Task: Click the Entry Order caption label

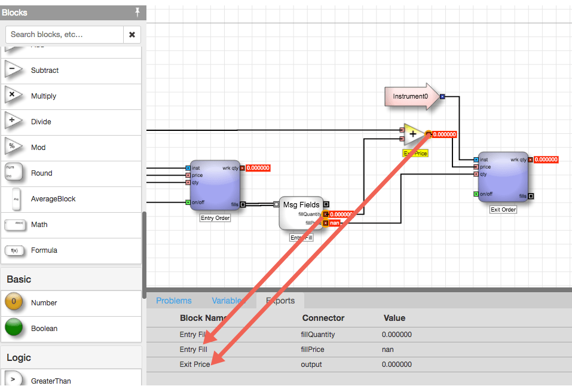Action: point(215,218)
